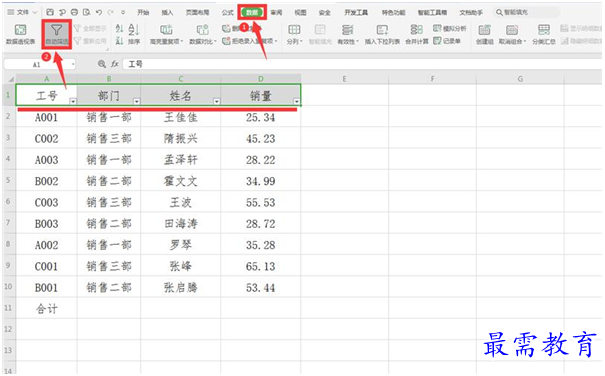The image size is (605, 376).
Task: Sort ascending with the A-Z up icon
Action: pyautogui.click(x=120, y=29)
